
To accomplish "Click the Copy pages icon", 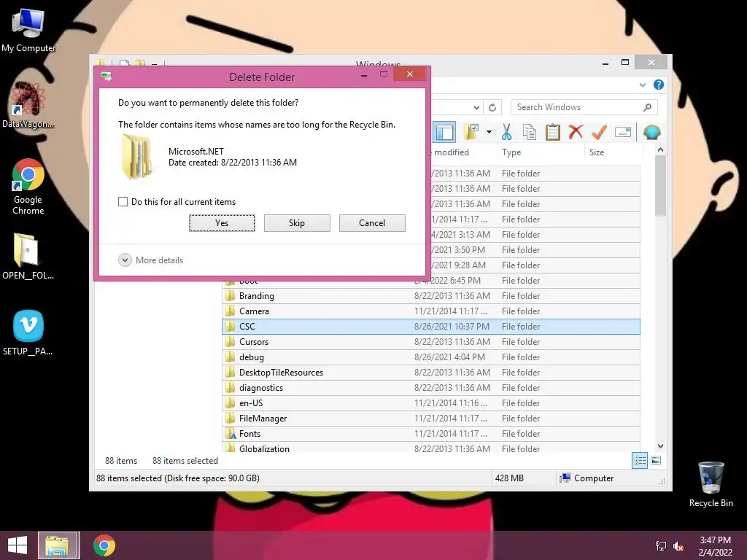I will (530, 132).
